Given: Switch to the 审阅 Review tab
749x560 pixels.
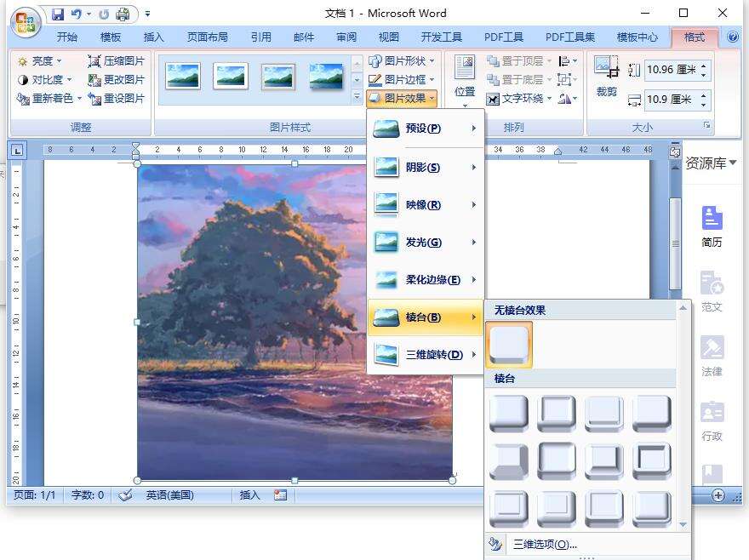Looking at the screenshot, I should tap(346, 37).
